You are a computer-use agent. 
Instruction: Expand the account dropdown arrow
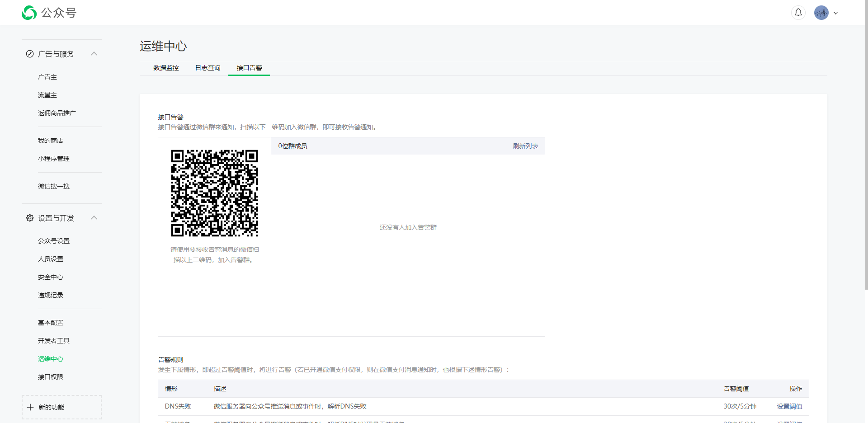[x=836, y=13]
